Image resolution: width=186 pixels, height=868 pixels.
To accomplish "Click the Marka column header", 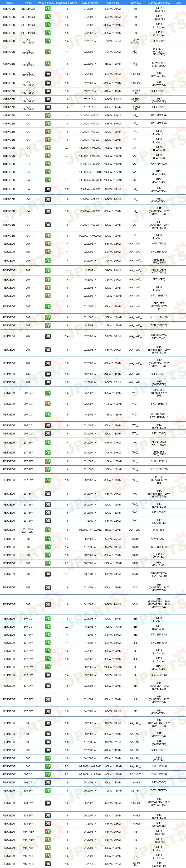I will [x=9, y=3].
